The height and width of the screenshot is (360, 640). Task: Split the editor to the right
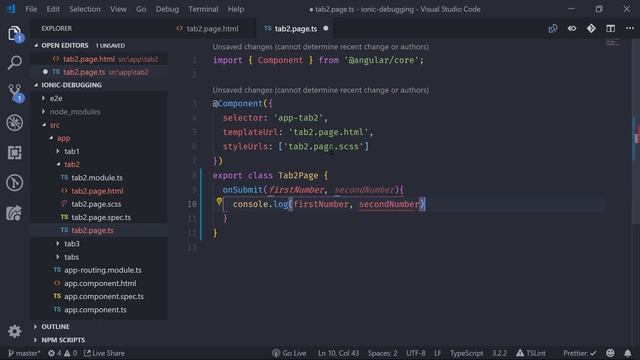coord(611,29)
